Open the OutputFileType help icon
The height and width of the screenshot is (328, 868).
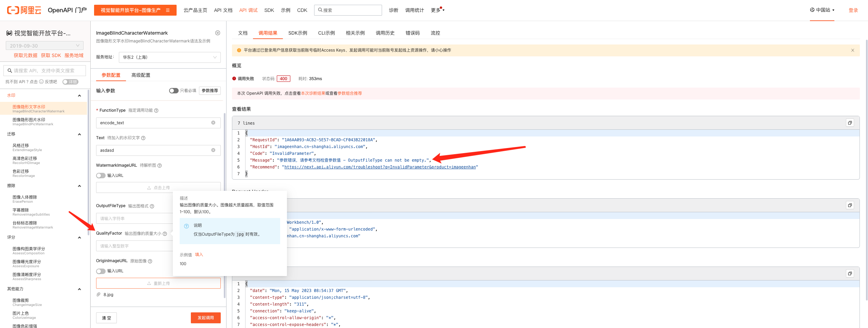click(152, 206)
